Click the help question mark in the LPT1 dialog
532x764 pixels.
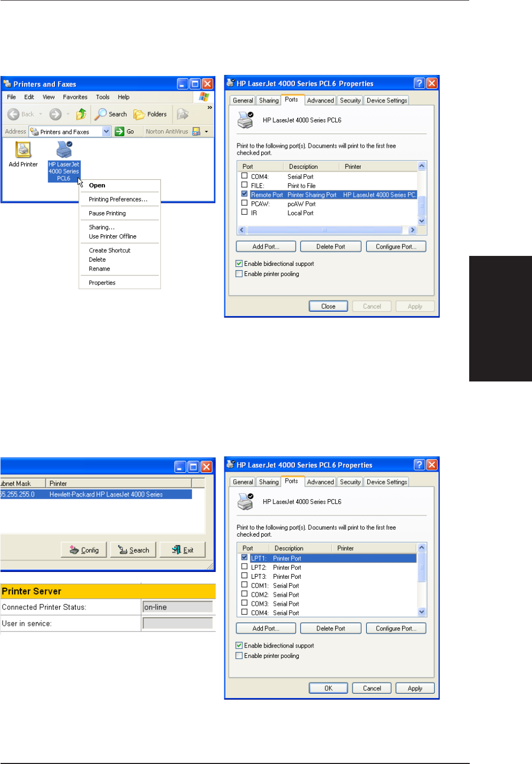click(x=419, y=465)
